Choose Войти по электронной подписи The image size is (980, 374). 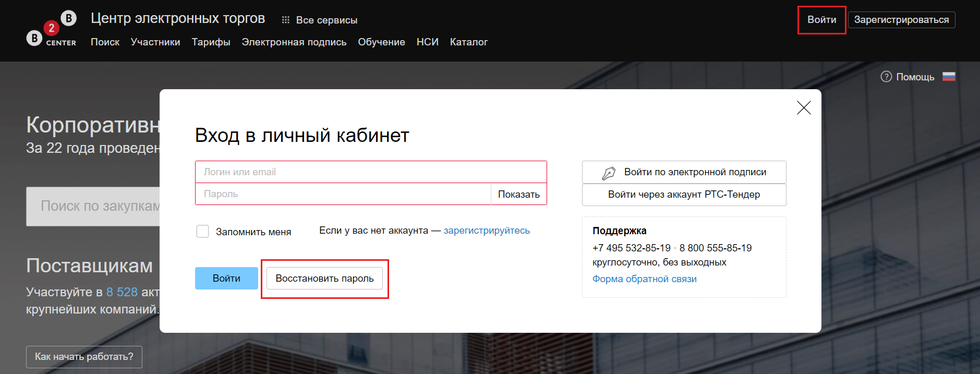(684, 172)
